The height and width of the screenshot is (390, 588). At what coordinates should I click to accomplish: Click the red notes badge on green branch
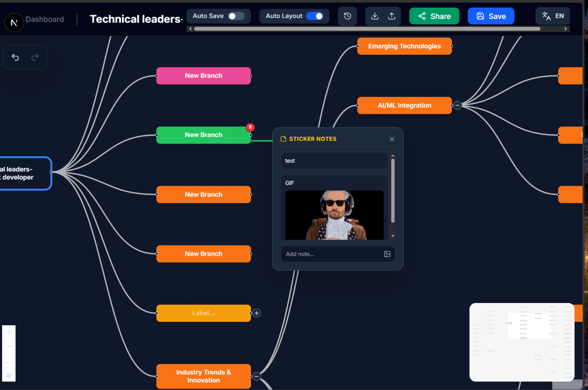[x=250, y=127]
